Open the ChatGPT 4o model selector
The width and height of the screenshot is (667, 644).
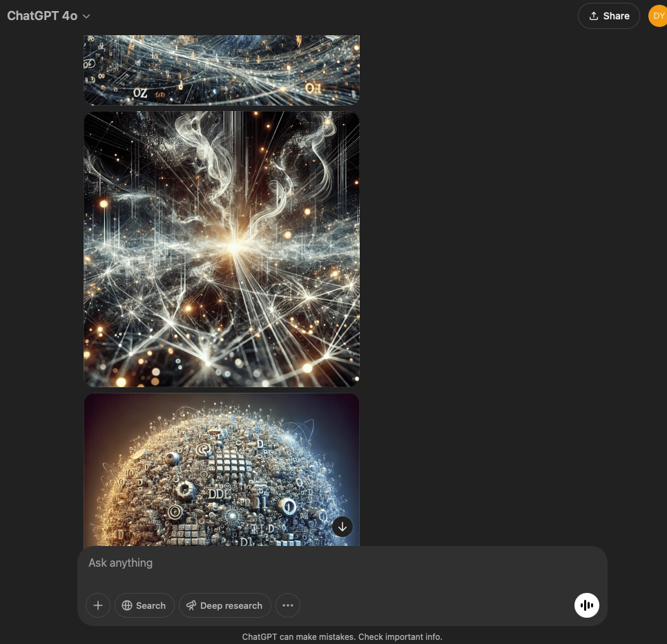coord(43,16)
